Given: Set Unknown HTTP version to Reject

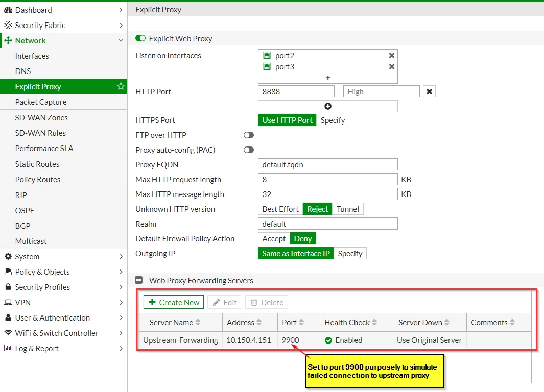Looking at the screenshot, I should pos(317,209).
